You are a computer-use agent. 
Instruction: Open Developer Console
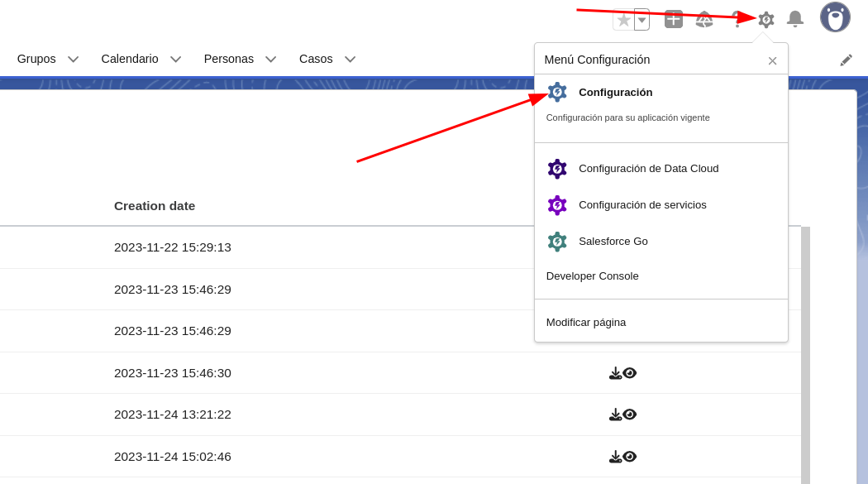coord(592,276)
